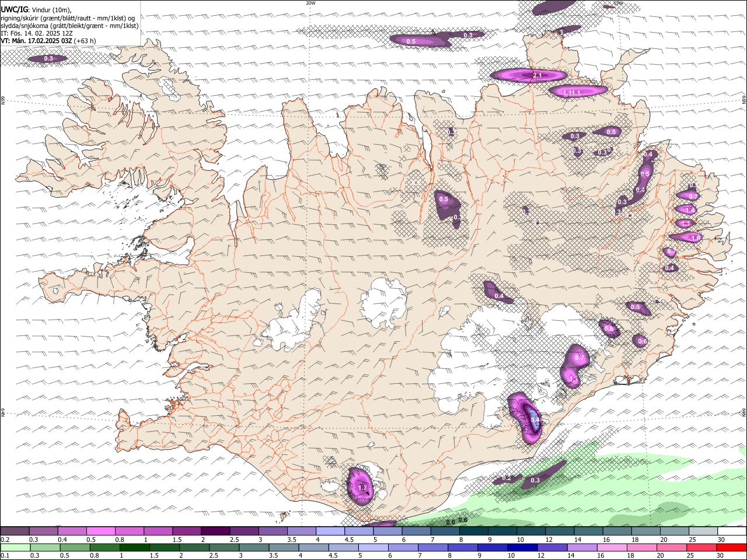The height and width of the screenshot is (560, 747).
Task: Click the grey-blue swatch at lower-row 4
Action: (313, 547)
